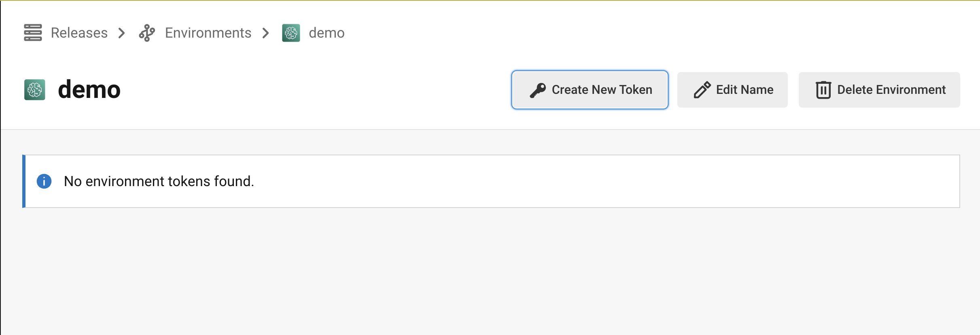The width and height of the screenshot is (980, 335).
Task: Click the Edit Name button
Action: [x=733, y=89]
